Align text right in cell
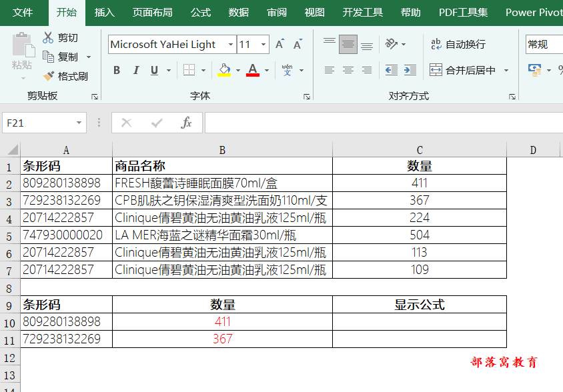The image size is (563, 392). click(x=367, y=70)
